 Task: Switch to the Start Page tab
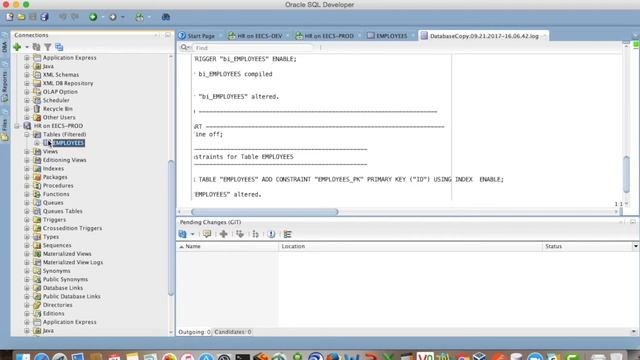pyautogui.click(x=198, y=36)
